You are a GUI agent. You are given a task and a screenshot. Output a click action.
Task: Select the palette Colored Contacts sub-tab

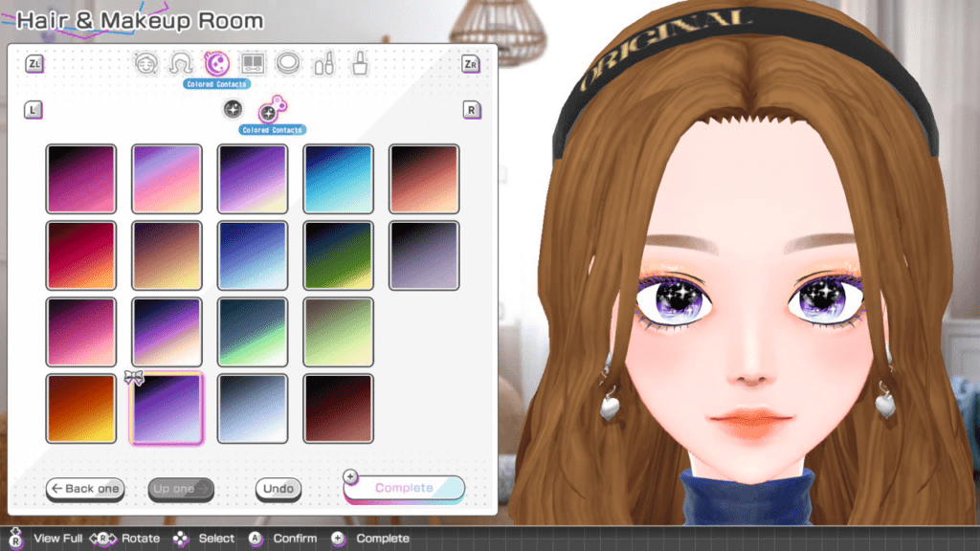point(272,110)
